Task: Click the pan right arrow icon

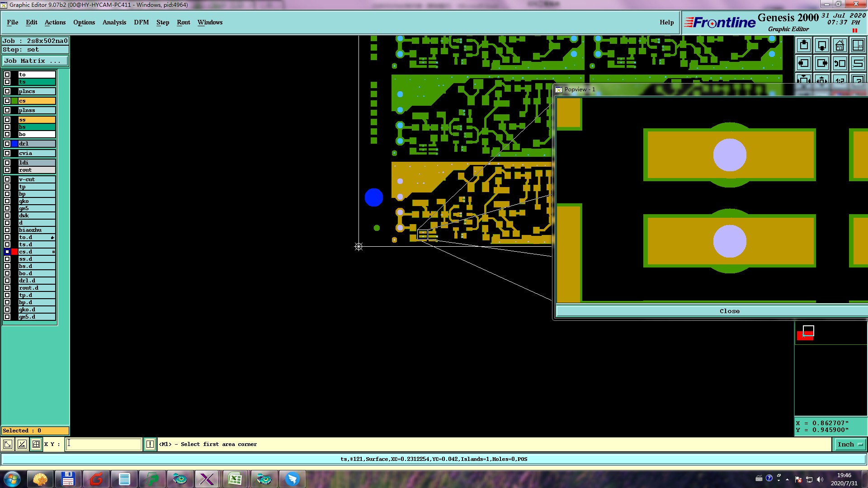Action: (821, 63)
